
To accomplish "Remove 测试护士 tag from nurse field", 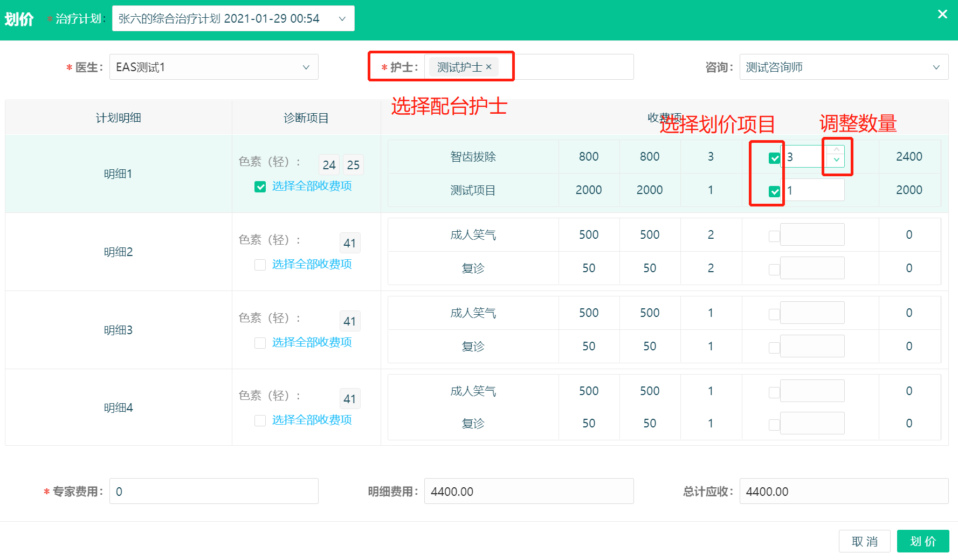I will (489, 67).
